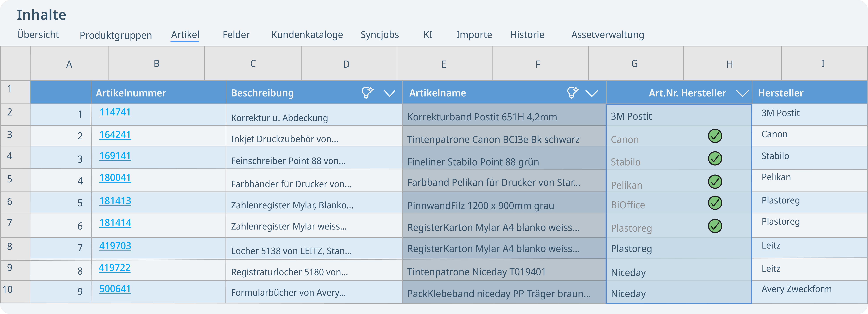Open article number link 500641
Image resolution: width=868 pixels, height=314 pixels.
(115, 289)
